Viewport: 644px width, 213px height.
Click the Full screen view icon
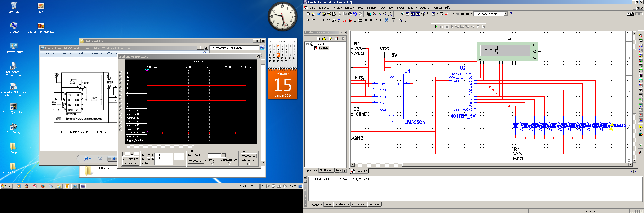click(x=370, y=14)
